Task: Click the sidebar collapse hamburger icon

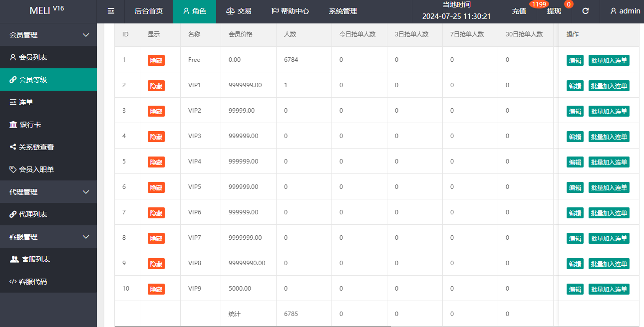Action: tap(111, 11)
